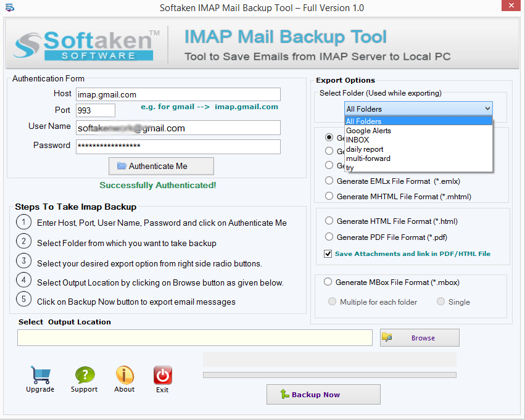525x420 pixels.
Task: Close the Softaken IMAP Mail Backup window
Action: tap(511, 6)
